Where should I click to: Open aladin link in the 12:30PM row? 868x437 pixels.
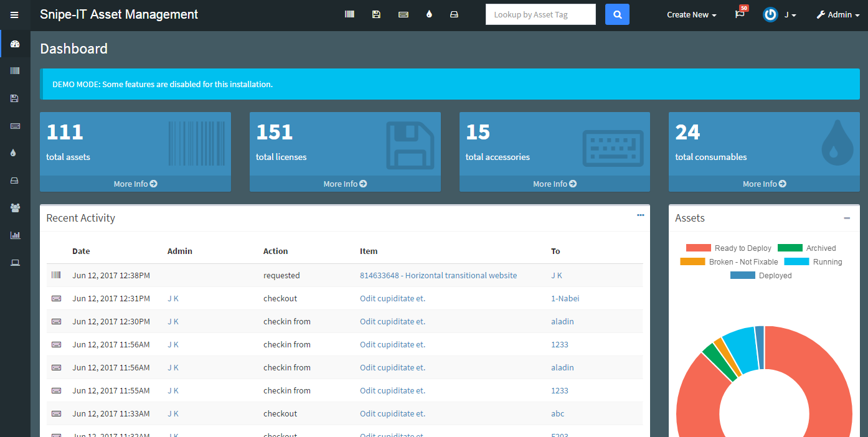coord(562,321)
